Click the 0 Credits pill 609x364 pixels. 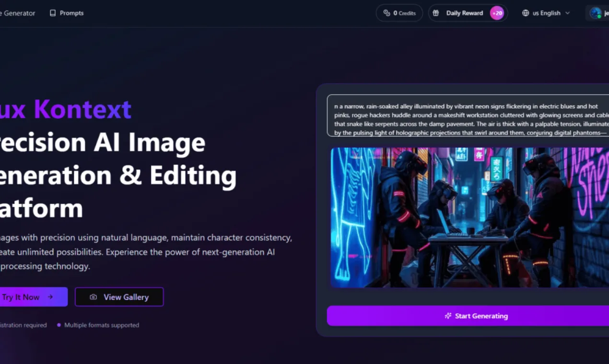click(x=399, y=13)
